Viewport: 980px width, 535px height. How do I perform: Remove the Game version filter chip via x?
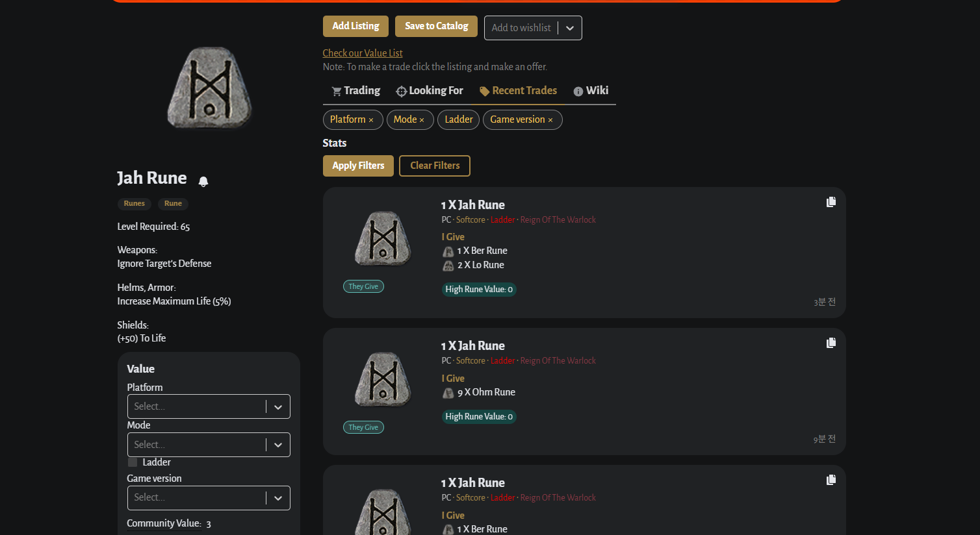[550, 120]
